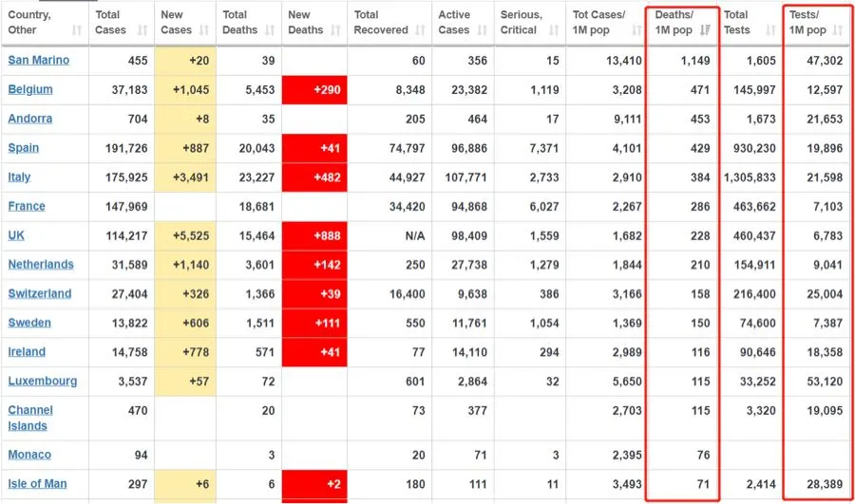Click the Active Cases column header
The height and width of the screenshot is (504, 855).
click(463, 23)
